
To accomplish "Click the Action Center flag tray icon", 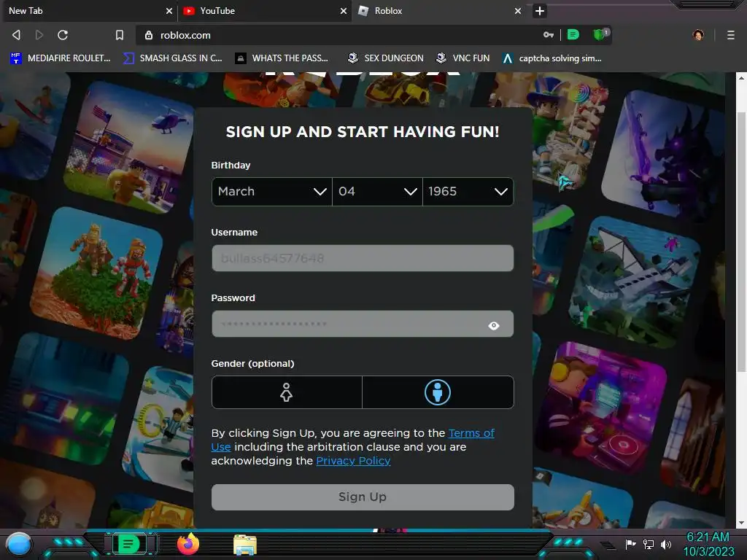I will [x=631, y=544].
